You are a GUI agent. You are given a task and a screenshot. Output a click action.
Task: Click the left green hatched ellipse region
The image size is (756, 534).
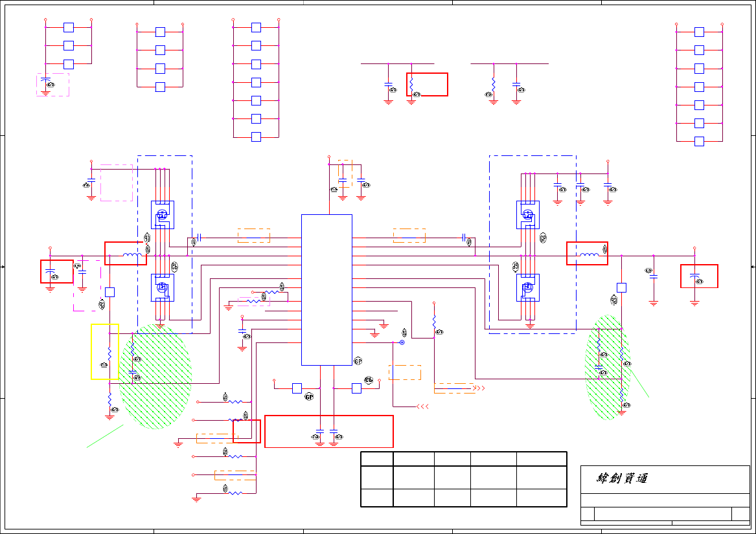pos(155,377)
